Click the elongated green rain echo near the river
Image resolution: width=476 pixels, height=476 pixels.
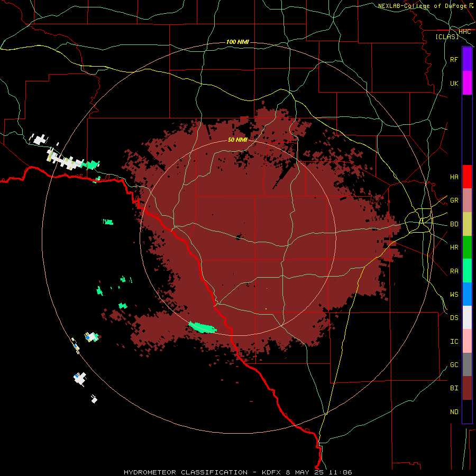[202, 327]
